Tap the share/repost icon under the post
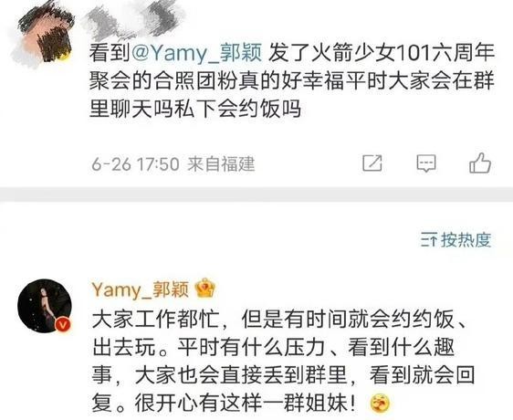The image size is (513, 420). click(372, 163)
